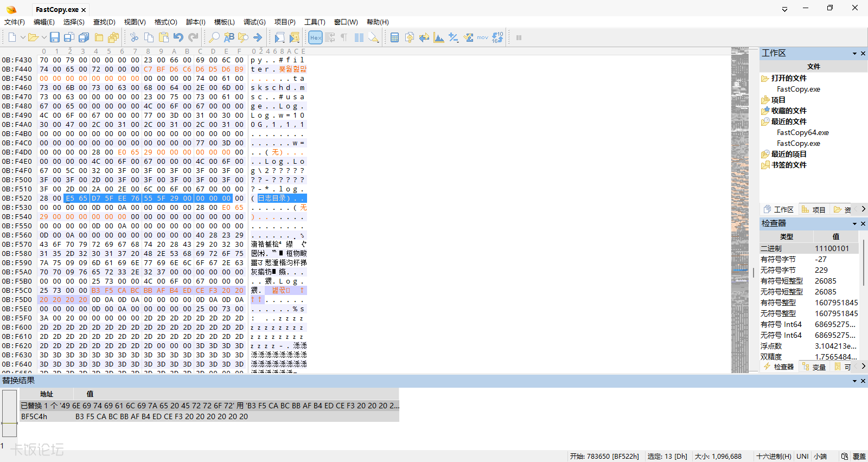Open the 工具(T) menu

315,22
